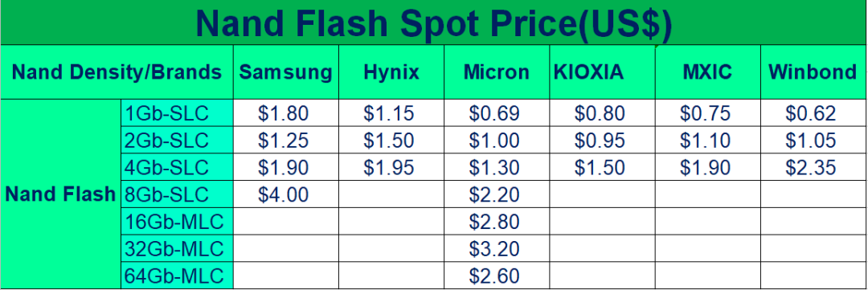Select the Samsung column header cell
Screen dimensions: 868x290
285,72
